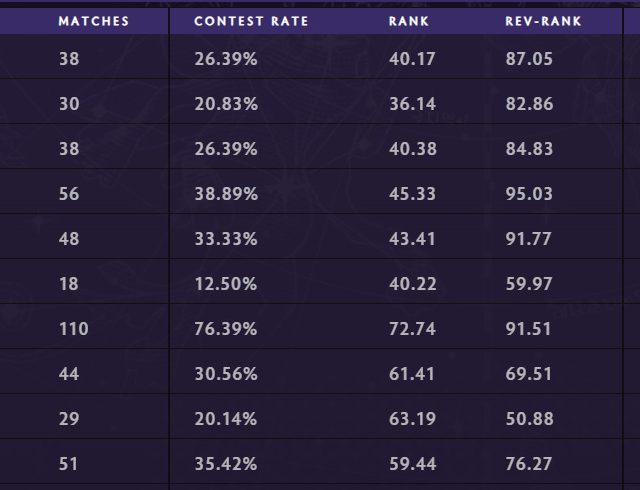Click the 51 matches cell
This screenshot has width=640, height=490.
pyautogui.click(x=69, y=464)
